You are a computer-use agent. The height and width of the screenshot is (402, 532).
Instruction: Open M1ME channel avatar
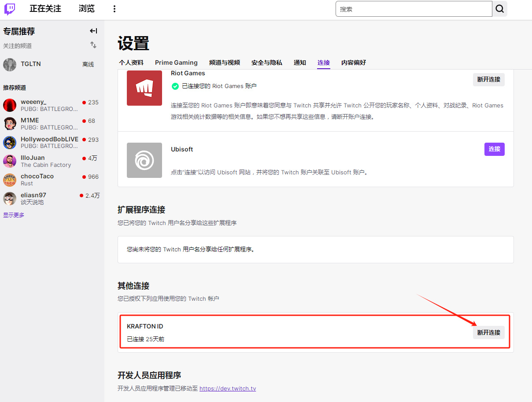(x=10, y=124)
